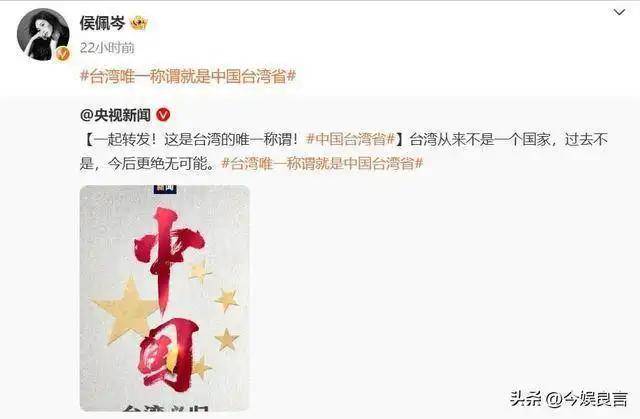Click the orange verified badge on avatar
This screenshot has height=419, width=640.
(x=63, y=53)
